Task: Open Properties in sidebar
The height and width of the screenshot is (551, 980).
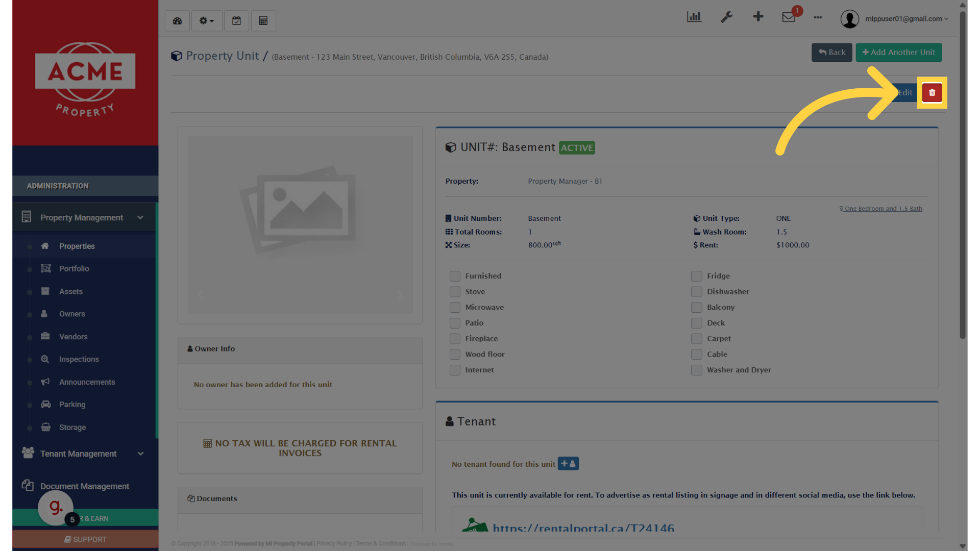Action: click(x=77, y=246)
